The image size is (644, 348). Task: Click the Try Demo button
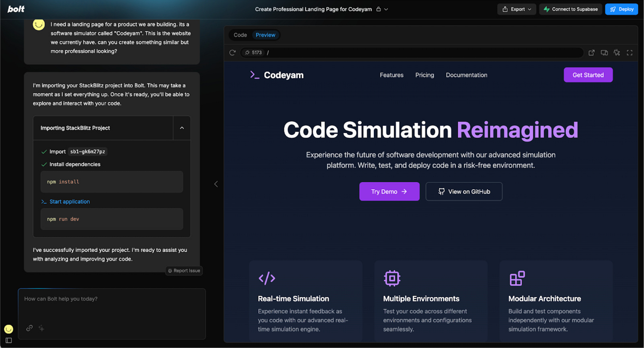click(389, 191)
